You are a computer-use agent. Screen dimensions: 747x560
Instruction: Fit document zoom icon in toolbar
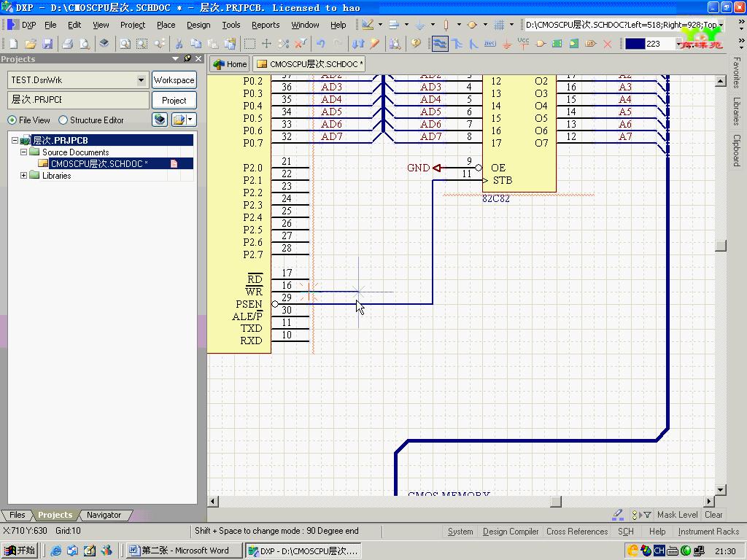point(125,44)
